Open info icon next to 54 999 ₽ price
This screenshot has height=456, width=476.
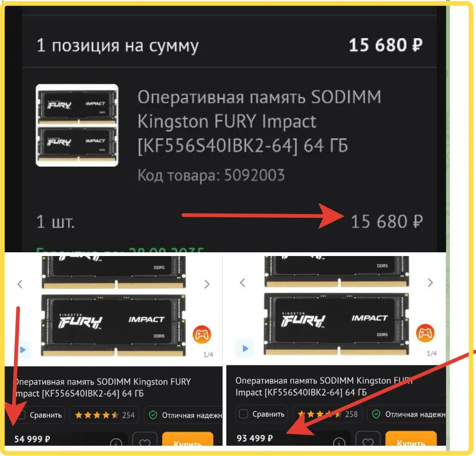tap(116, 442)
